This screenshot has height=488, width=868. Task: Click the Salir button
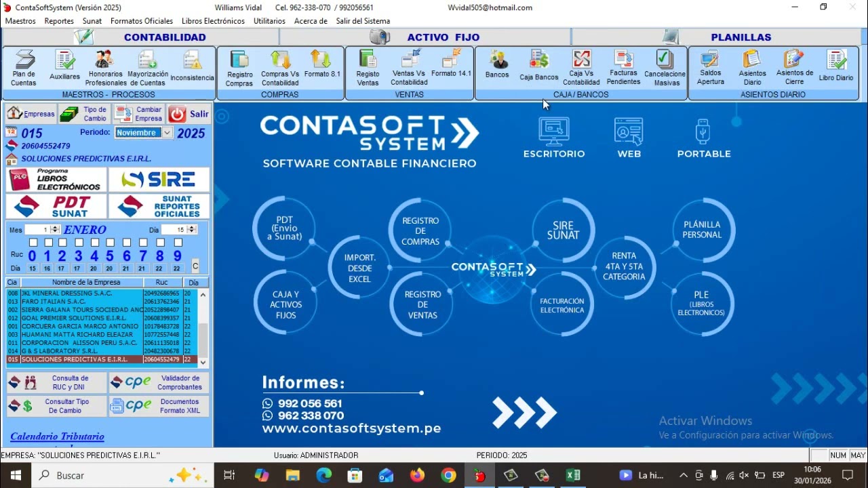tap(189, 114)
